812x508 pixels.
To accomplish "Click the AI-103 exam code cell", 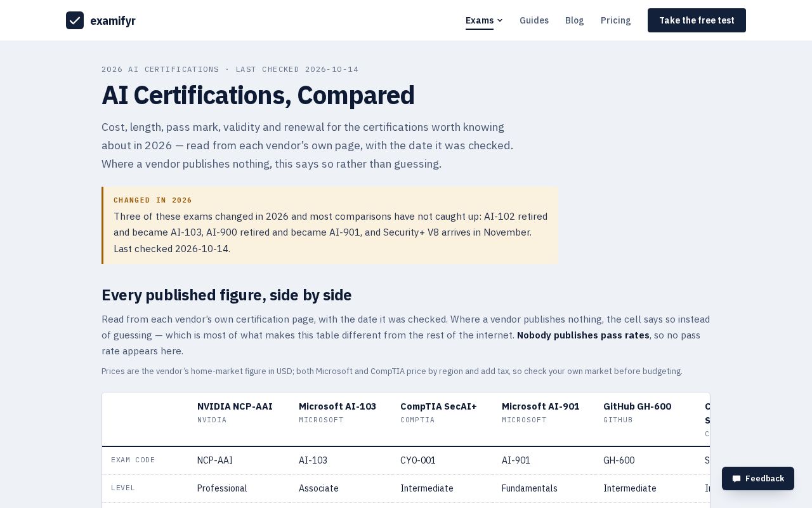I will 313,460.
